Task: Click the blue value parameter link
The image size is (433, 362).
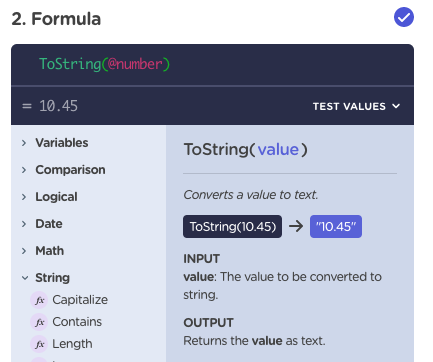Action: click(x=278, y=149)
